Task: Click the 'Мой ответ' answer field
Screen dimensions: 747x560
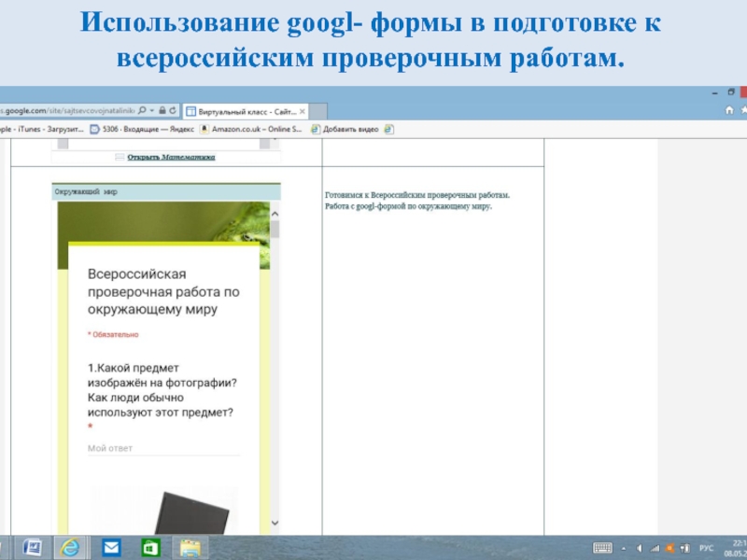Action: click(x=162, y=448)
